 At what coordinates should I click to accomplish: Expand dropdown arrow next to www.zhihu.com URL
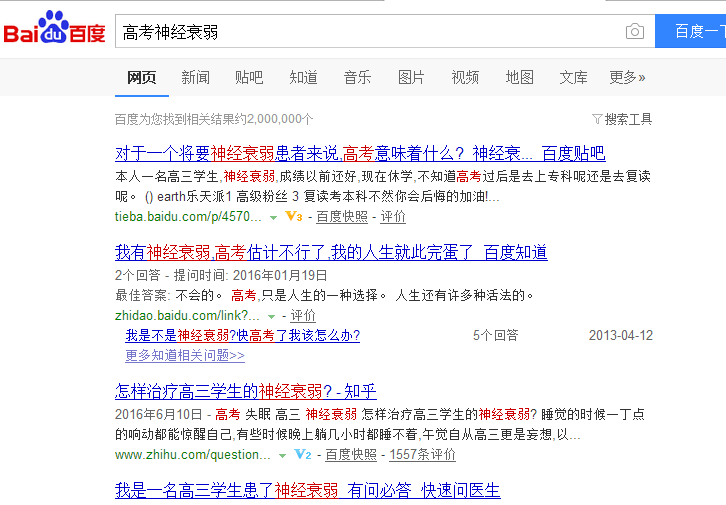tap(282, 456)
